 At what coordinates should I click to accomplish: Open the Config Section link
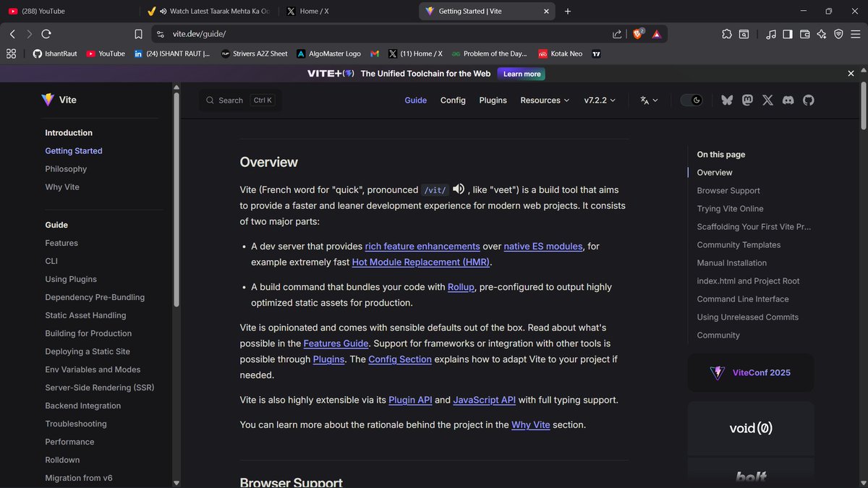click(400, 359)
